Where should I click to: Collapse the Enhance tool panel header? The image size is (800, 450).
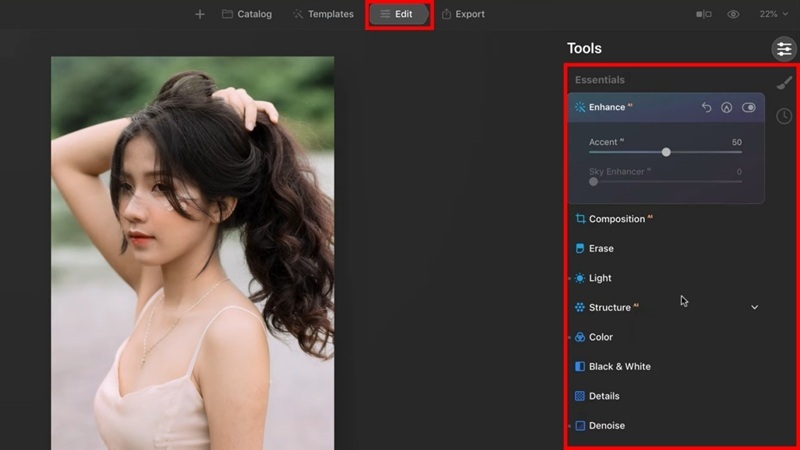[607, 107]
